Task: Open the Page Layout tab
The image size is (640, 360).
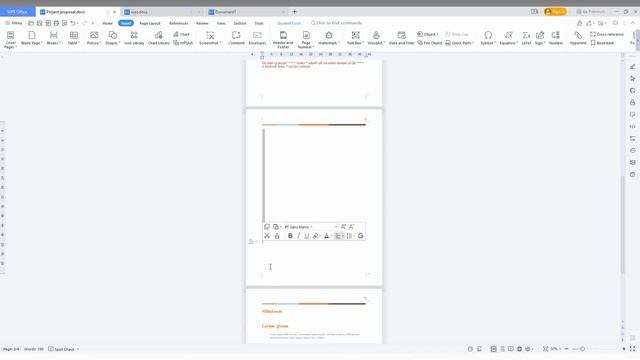Action: 150,23
